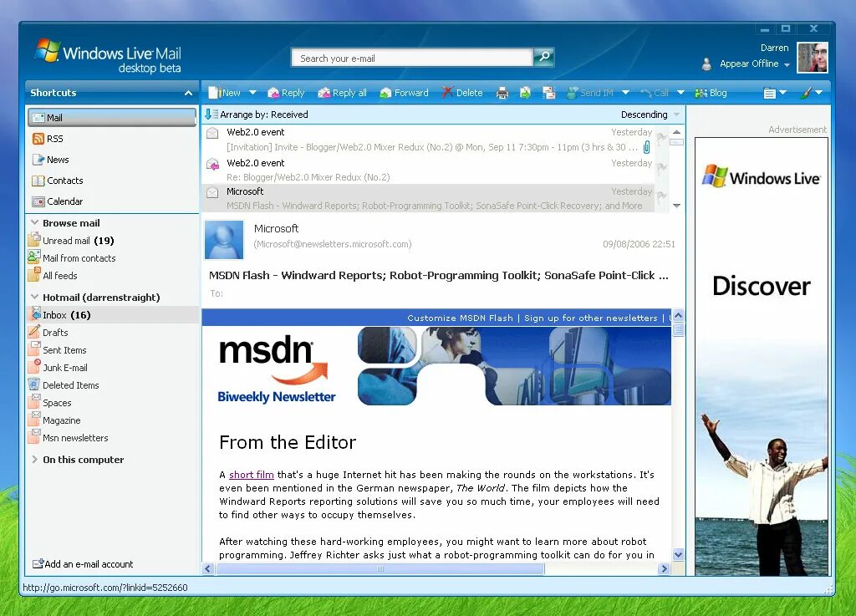Viewport: 856px width, 616px height.
Task: Flag the second Web2.0 event message
Action: tap(662, 169)
